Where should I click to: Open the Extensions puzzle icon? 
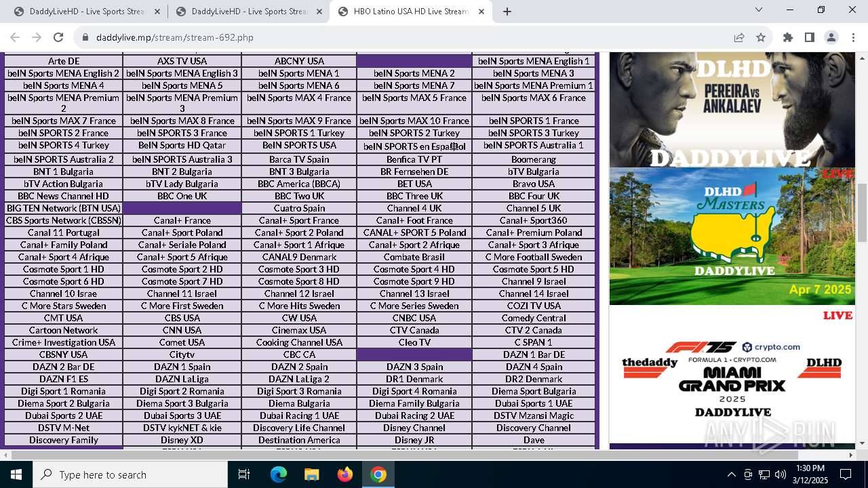(787, 37)
